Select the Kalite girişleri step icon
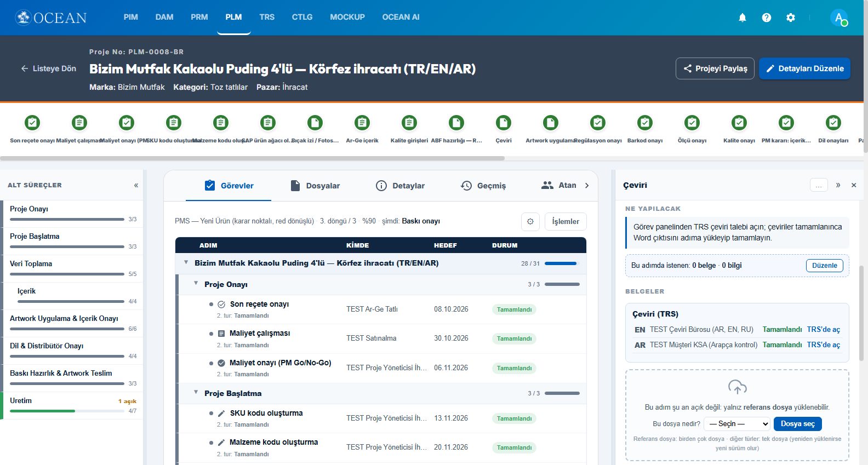The height and width of the screenshot is (465, 868). (x=409, y=123)
